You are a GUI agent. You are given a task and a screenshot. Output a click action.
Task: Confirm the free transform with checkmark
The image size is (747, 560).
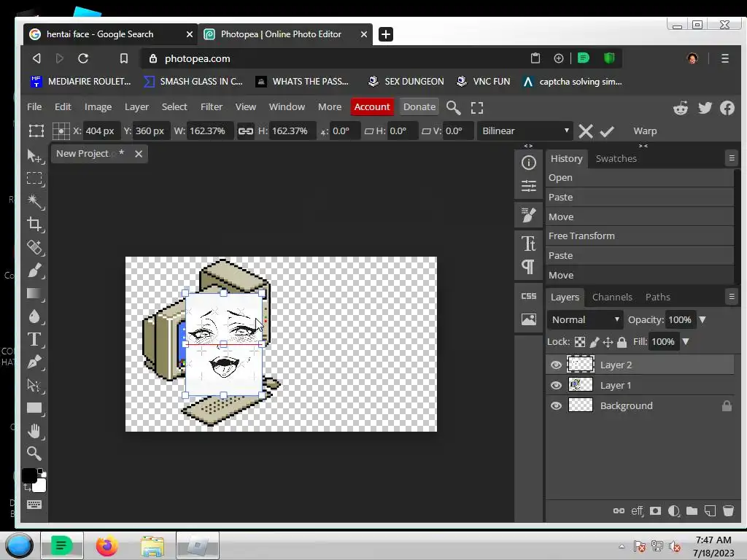coord(606,131)
